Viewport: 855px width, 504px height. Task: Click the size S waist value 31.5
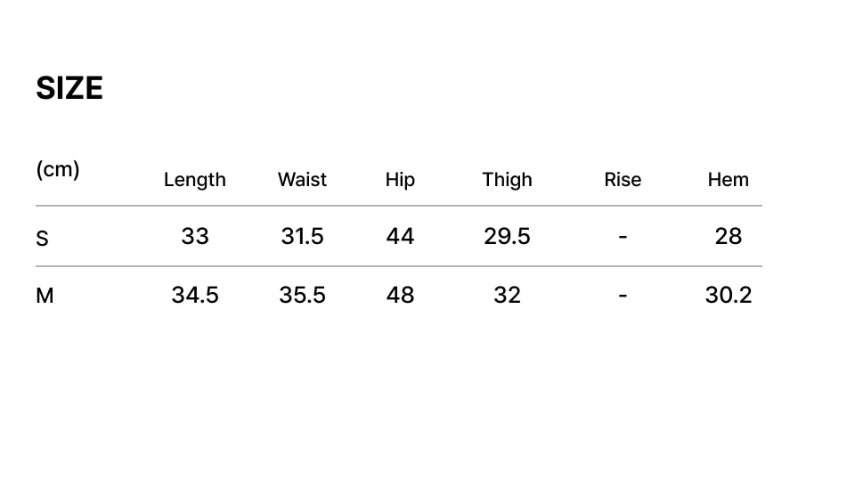pos(302,236)
